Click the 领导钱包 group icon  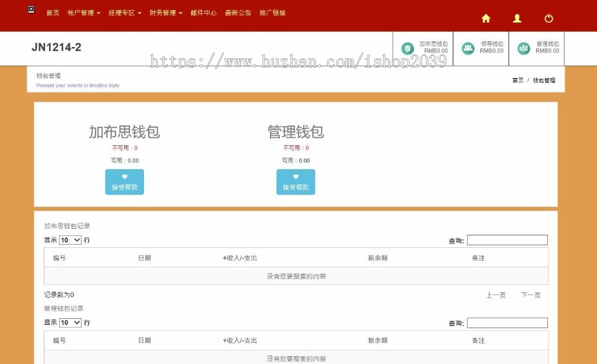pyautogui.click(x=468, y=48)
